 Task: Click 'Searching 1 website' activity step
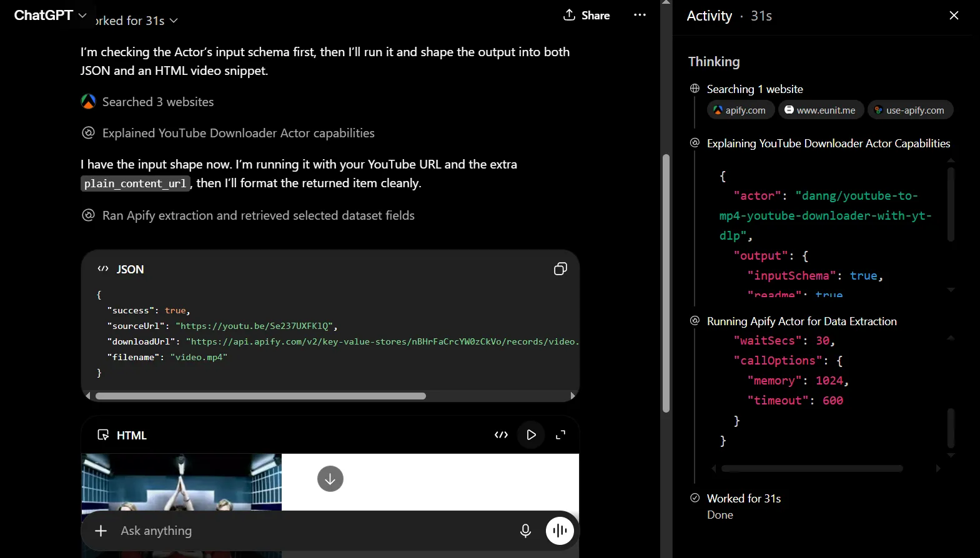755,89
